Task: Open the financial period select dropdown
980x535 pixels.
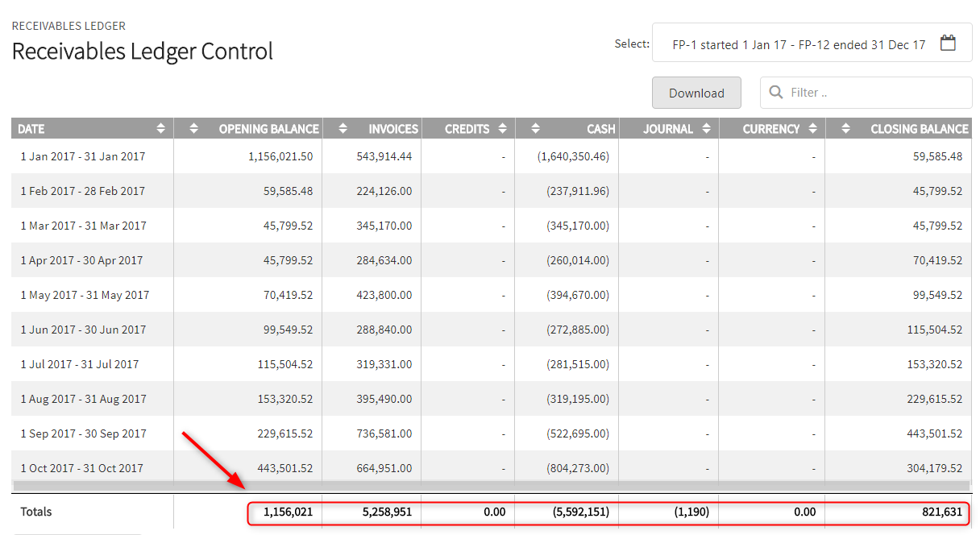Action: click(x=812, y=44)
